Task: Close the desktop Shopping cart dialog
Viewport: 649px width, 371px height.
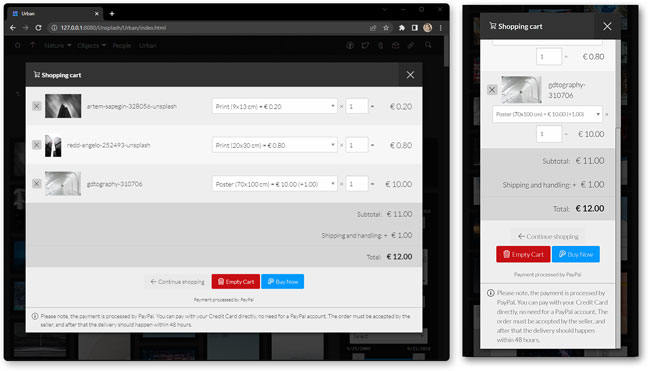Action: [410, 75]
